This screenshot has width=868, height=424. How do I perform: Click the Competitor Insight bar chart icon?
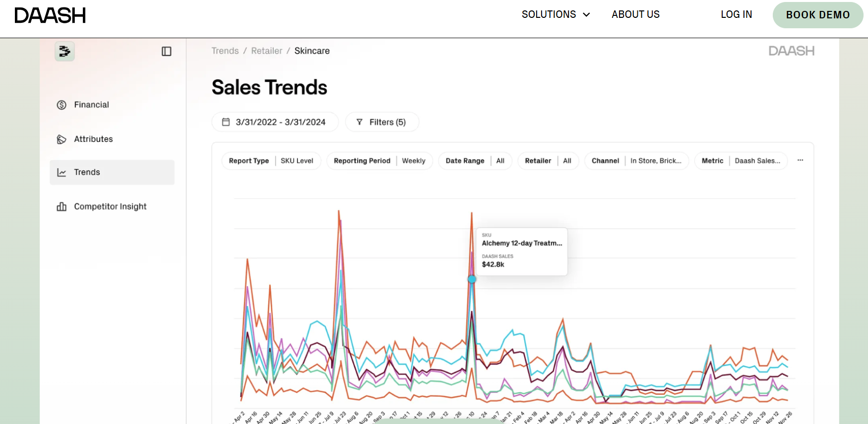coord(62,207)
